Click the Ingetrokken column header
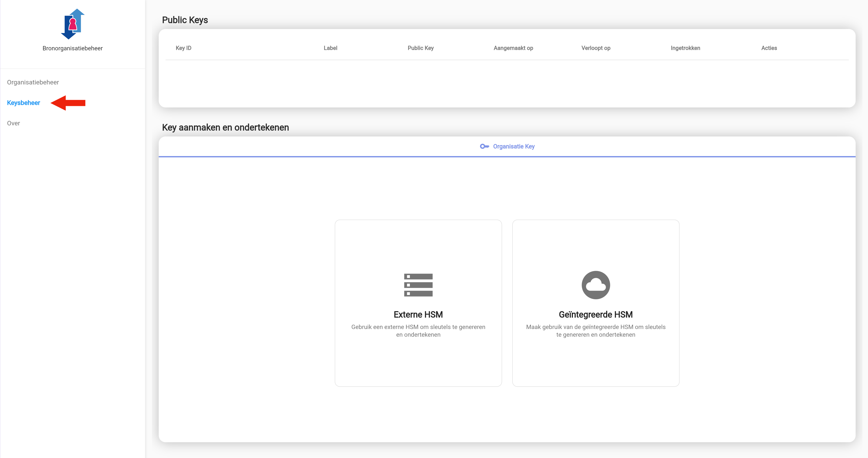The width and height of the screenshot is (868, 458). 685,48
